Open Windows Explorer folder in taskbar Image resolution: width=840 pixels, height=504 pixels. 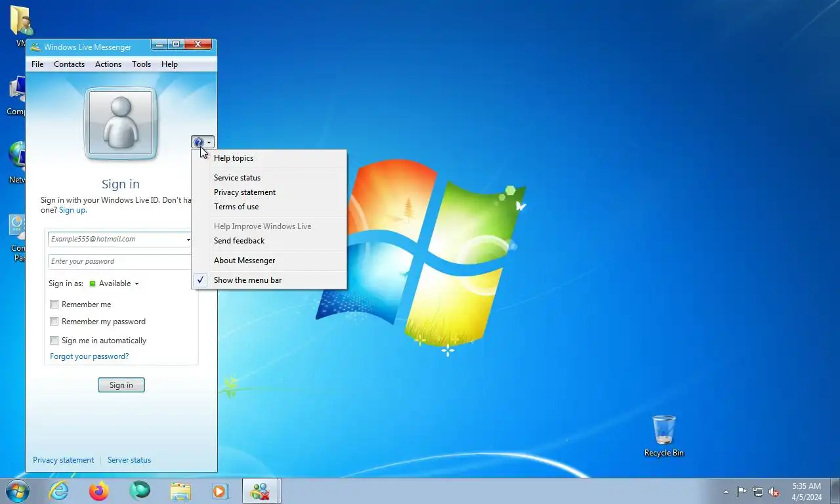click(x=180, y=491)
